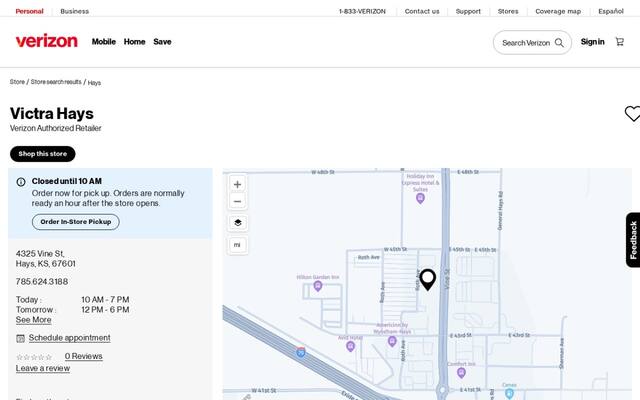The image size is (640, 400).
Task: Open the Home menu
Action: (x=134, y=42)
